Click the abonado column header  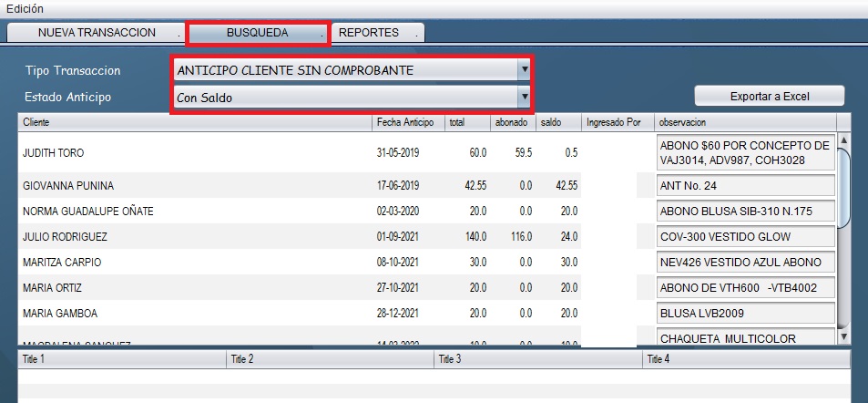coord(512,122)
